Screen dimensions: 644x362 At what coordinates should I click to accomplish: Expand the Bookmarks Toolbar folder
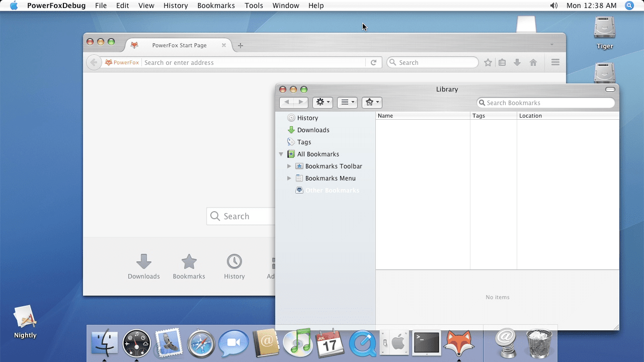pos(289,166)
